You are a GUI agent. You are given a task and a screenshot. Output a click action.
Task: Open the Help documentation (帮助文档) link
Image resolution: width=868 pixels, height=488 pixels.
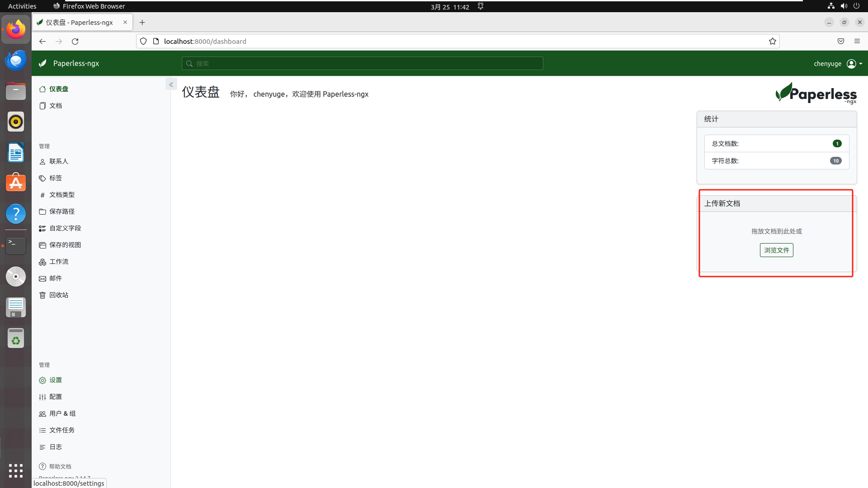(x=60, y=466)
